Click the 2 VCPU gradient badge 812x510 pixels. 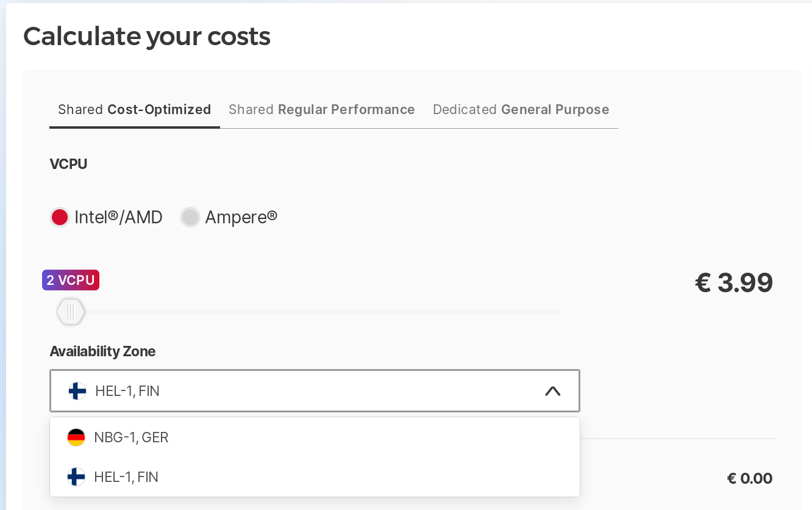pyautogui.click(x=71, y=280)
